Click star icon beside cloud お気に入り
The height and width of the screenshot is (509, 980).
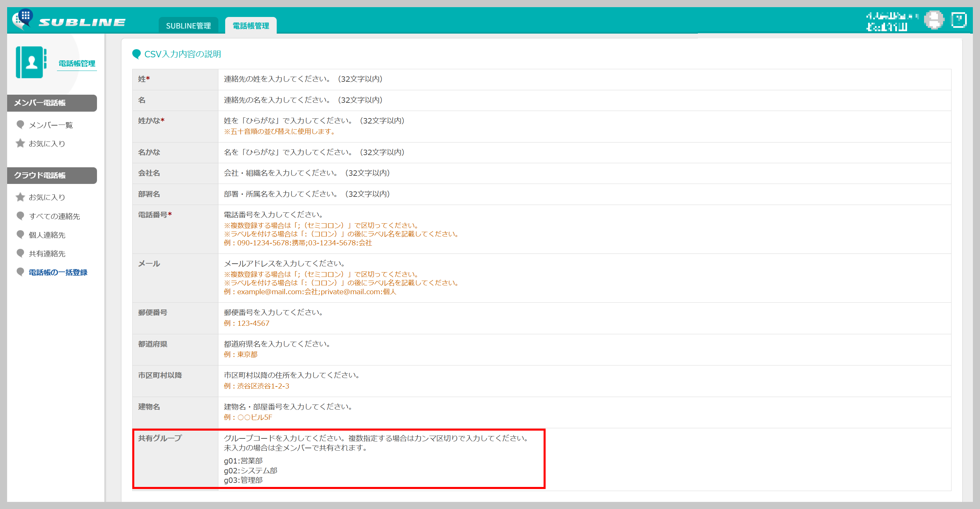click(x=20, y=197)
